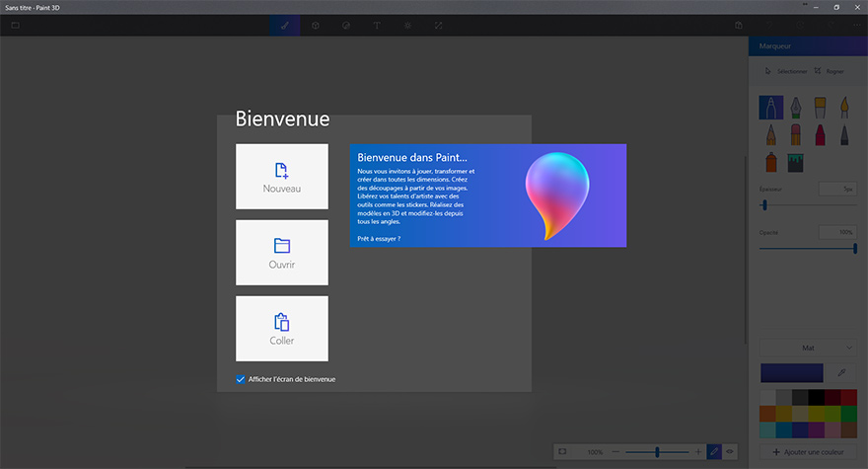Click the Épaisseur thickness slider
Screen dimensions: 868x469
click(808, 205)
